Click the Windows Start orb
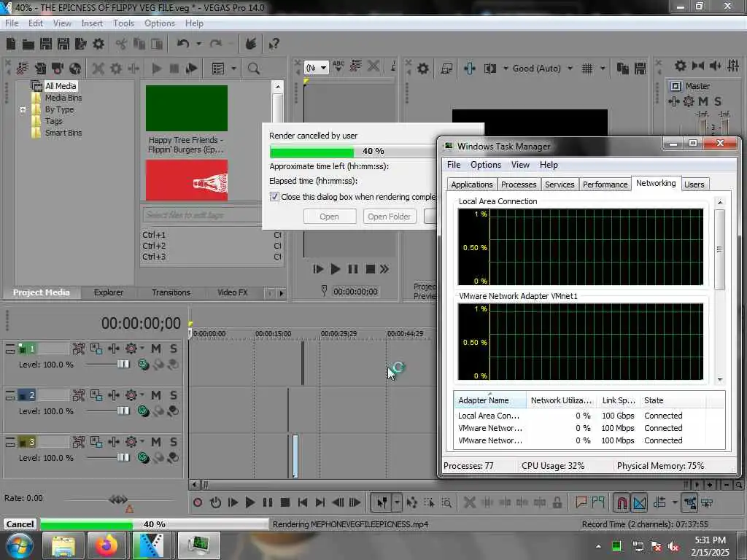The width and height of the screenshot is (747, 560). click(x=19, y=545)
